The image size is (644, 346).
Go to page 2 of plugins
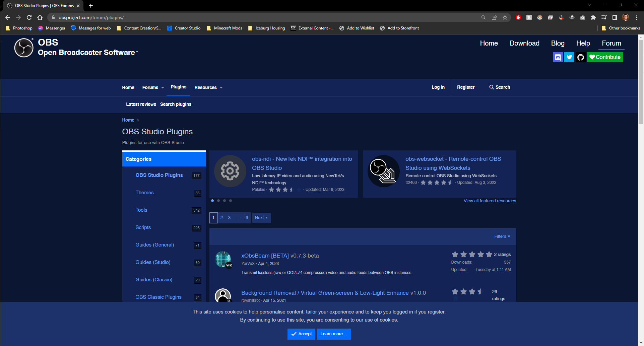tap(221, 218)
